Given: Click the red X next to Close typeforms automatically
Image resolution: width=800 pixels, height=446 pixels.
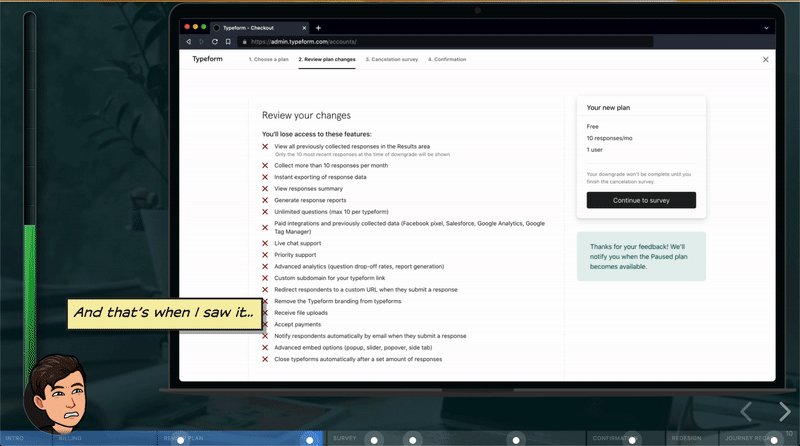Looking at the screenshot, I should coord(265,359).
